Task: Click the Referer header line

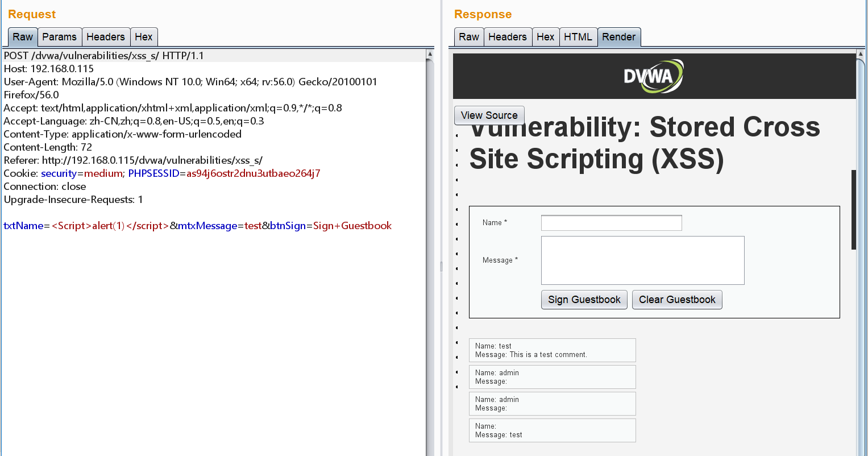Action: (x=133, y=160)
